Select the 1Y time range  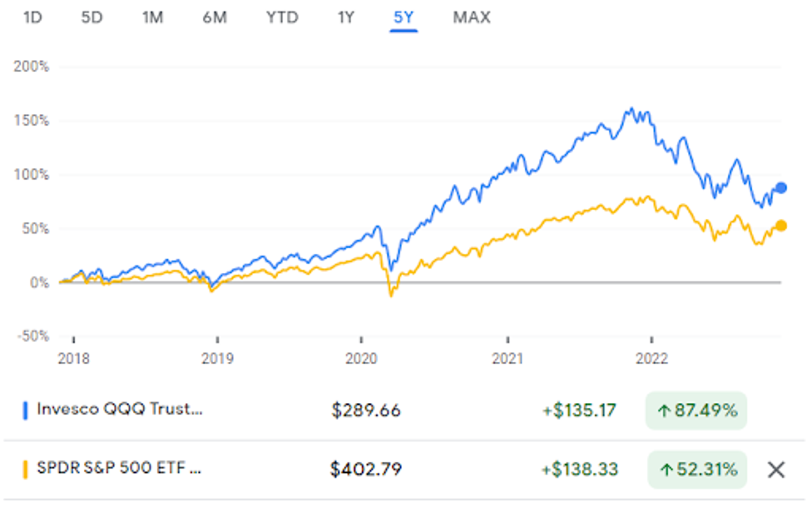click(346, 17)
